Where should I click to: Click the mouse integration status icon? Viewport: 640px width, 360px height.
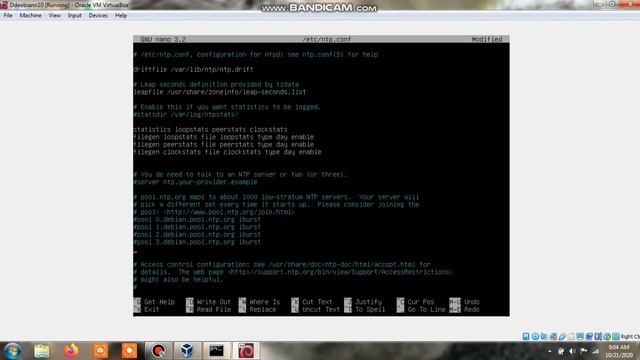607,336
